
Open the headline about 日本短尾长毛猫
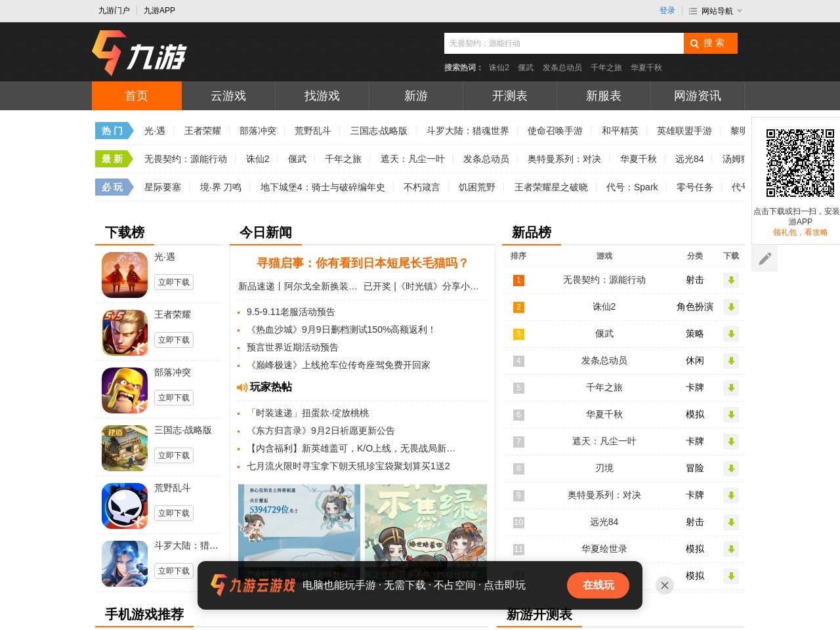tap(362, 263)
